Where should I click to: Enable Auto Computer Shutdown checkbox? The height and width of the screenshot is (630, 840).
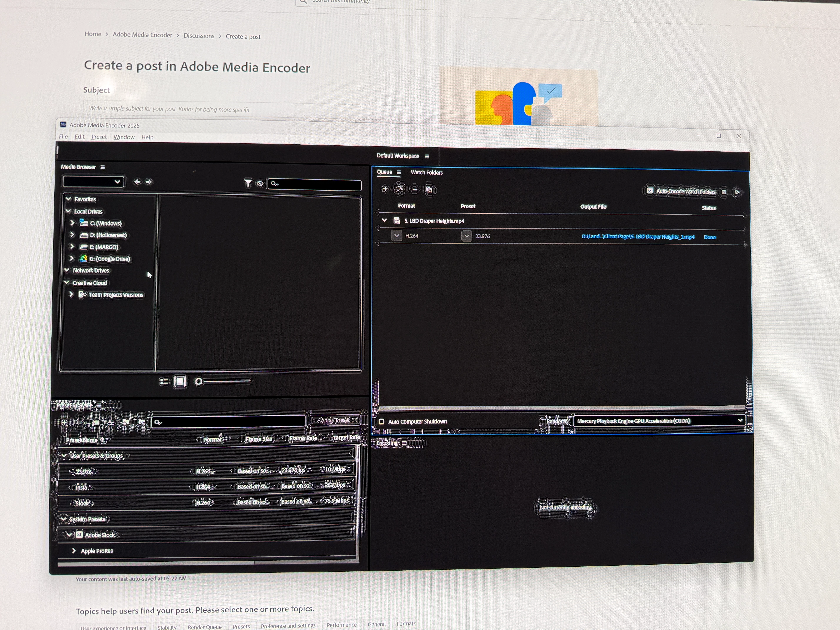tap(382, 421)
